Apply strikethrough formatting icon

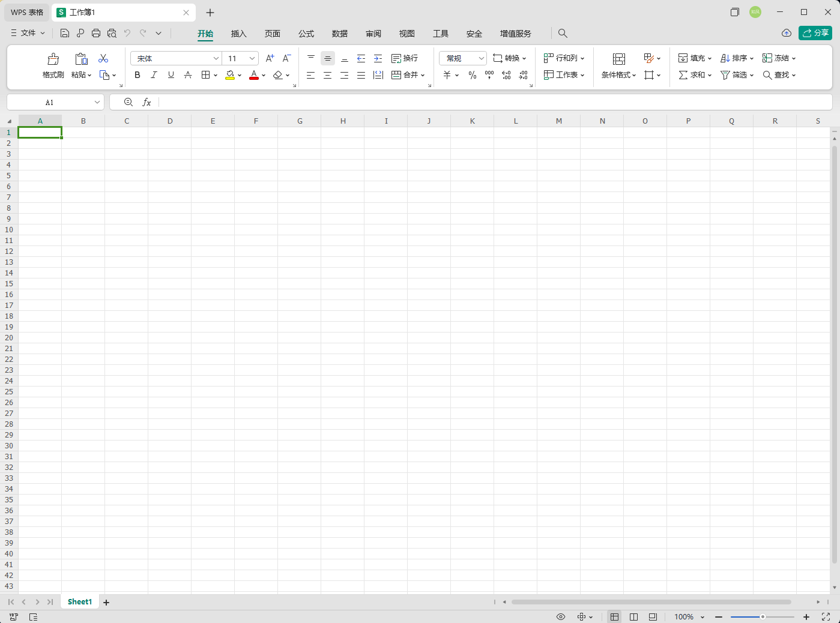[188, 75]
